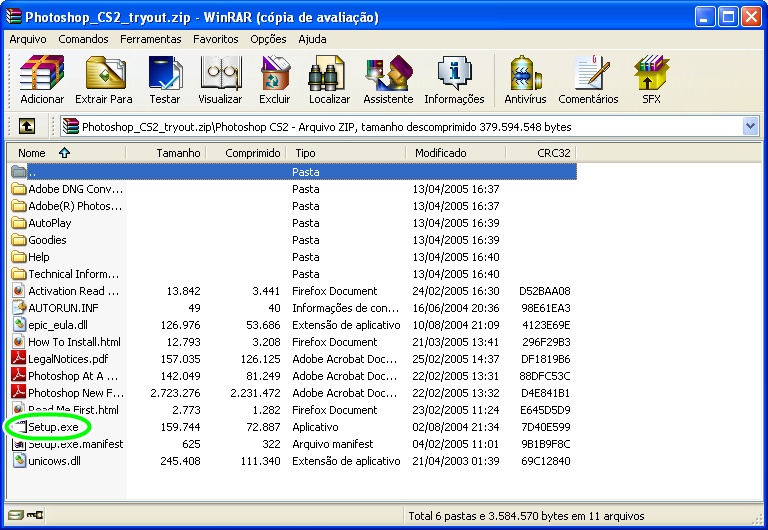768x530 pixels.
Task: Sort files by Tamanho column header
Action: [x=179, y=153]
